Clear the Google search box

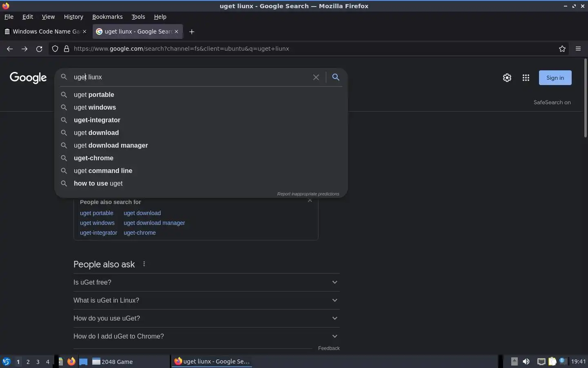(316, 77)
